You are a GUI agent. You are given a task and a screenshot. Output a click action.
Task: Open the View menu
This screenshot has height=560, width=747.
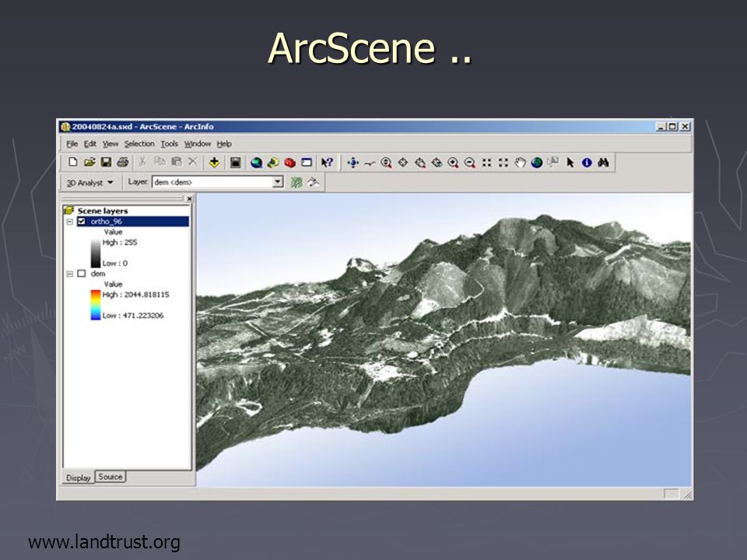[x=110, y=144]
